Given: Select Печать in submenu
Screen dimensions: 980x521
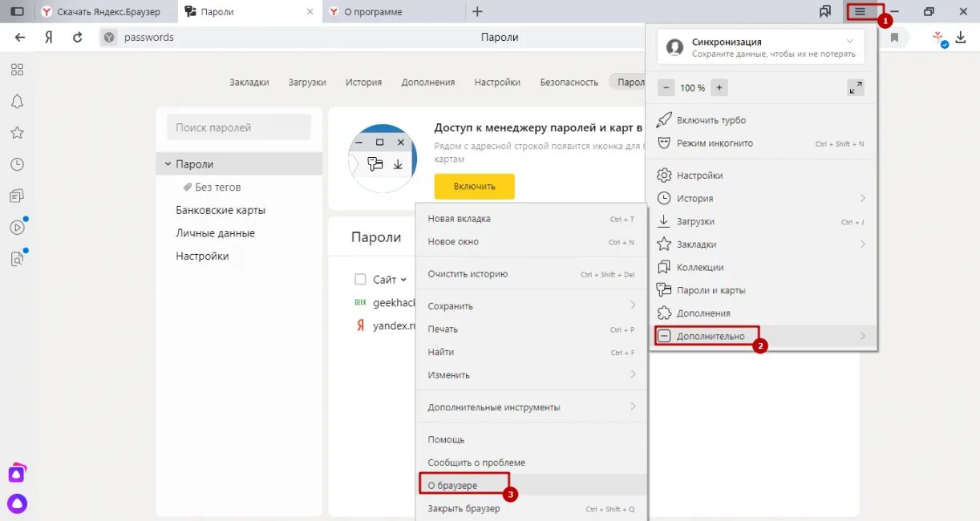Looking at the screenshot, I should coord(531,329).
